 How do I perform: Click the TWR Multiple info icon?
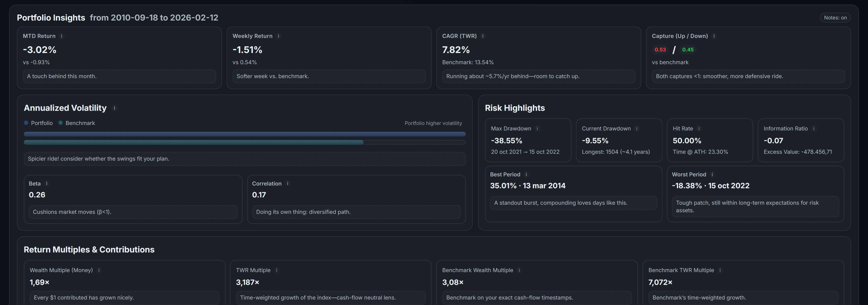(x=276, y=270)
